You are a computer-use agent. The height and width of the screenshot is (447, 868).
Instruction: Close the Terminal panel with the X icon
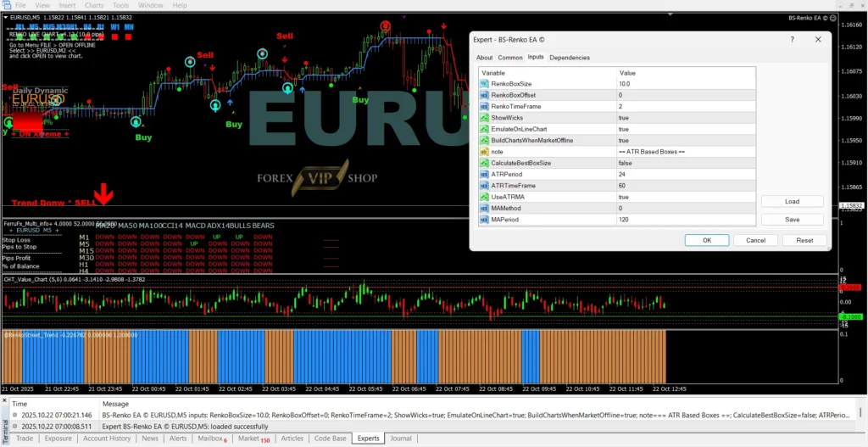pyautogui.click(x=5, y=400)
